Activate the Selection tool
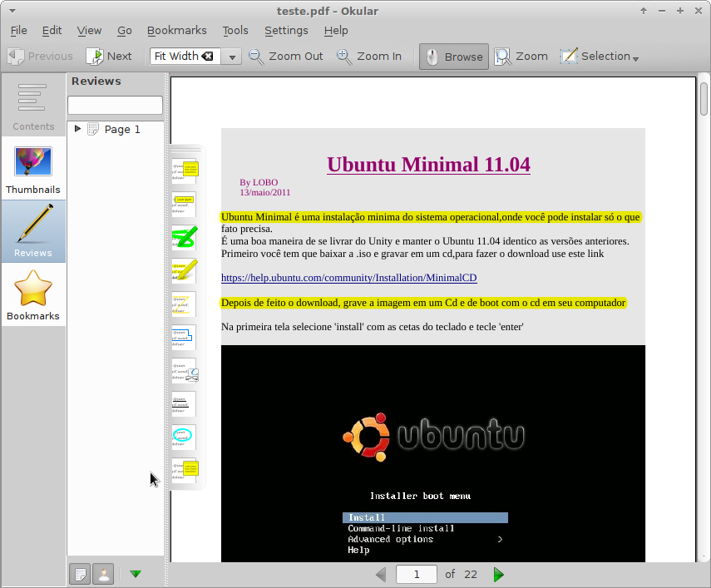 [595, 57]
